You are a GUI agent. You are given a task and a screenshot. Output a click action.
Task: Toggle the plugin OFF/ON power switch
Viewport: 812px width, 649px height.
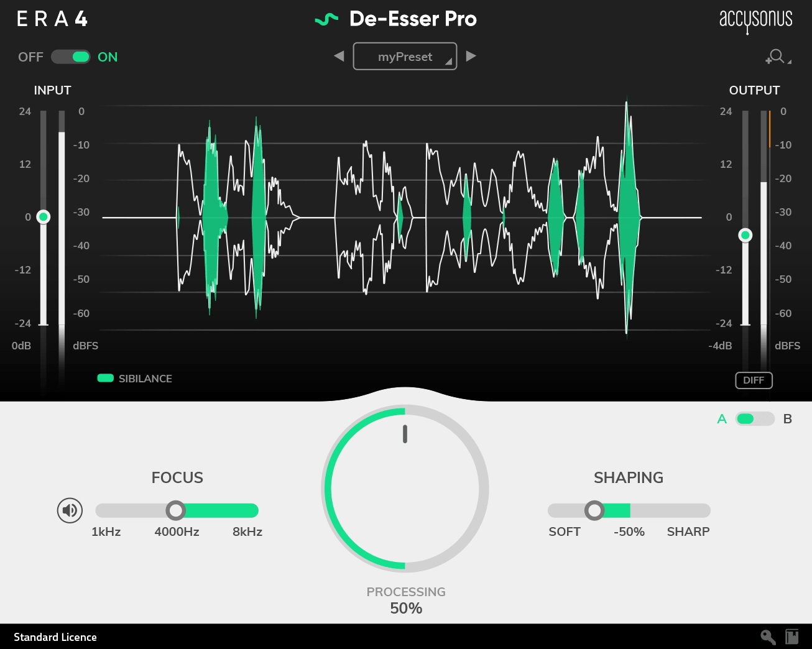point(71,57)
